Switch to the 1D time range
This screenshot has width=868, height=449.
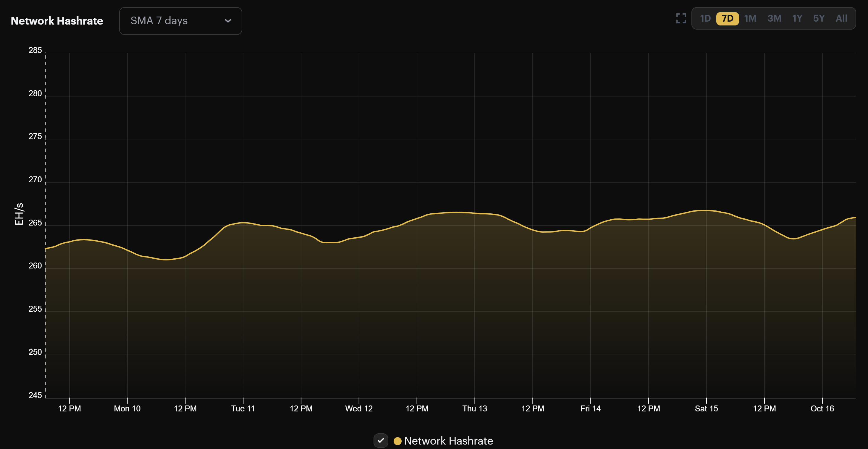(x=705, y=19)
